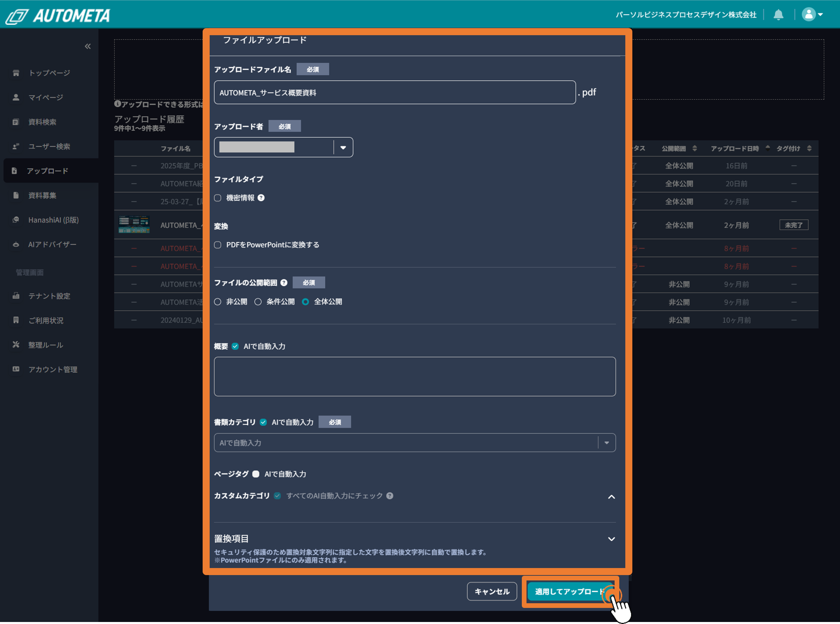Open ユーザー検索 in sidebar
Viewport: 840px width, 624px height.
point(50,146)
